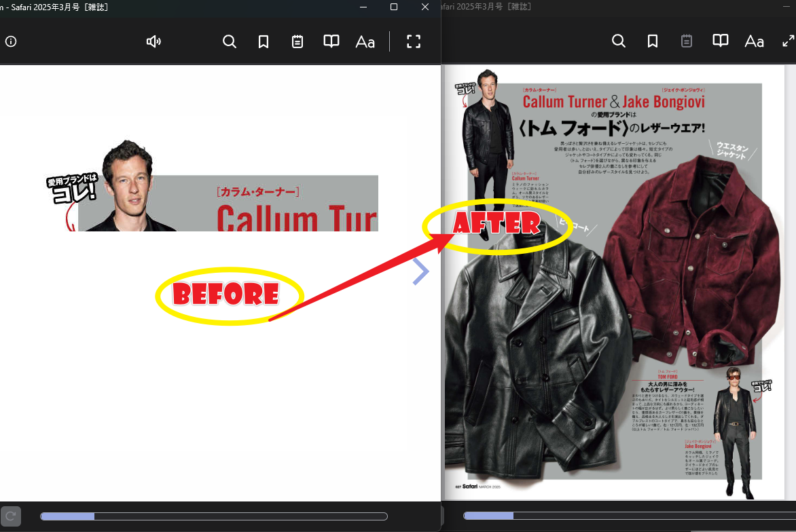Minimize the left Kindle window
This screenshot has height=532, width=796.
(363, 7)
